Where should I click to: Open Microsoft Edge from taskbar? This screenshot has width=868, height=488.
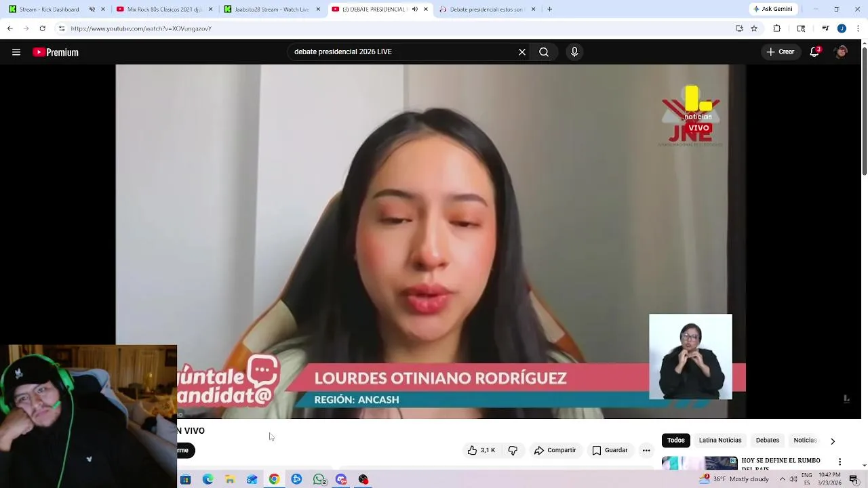coord(208,479)
